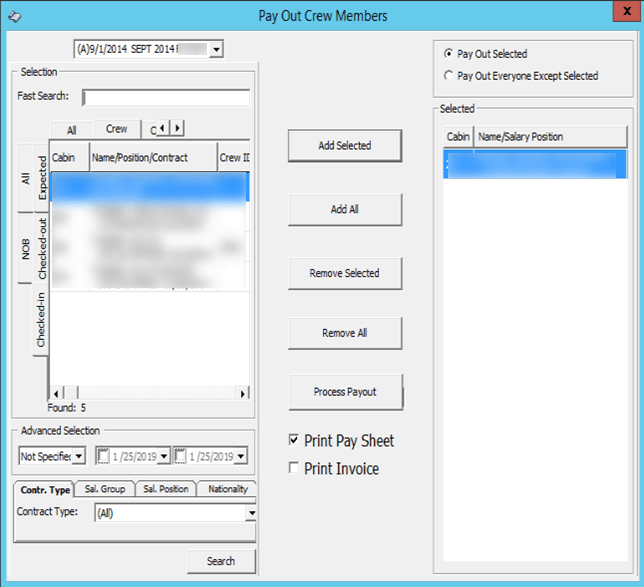Select the Sal. Group tab
This screenshot has width=644, height=587.
(x=105, y=489)
